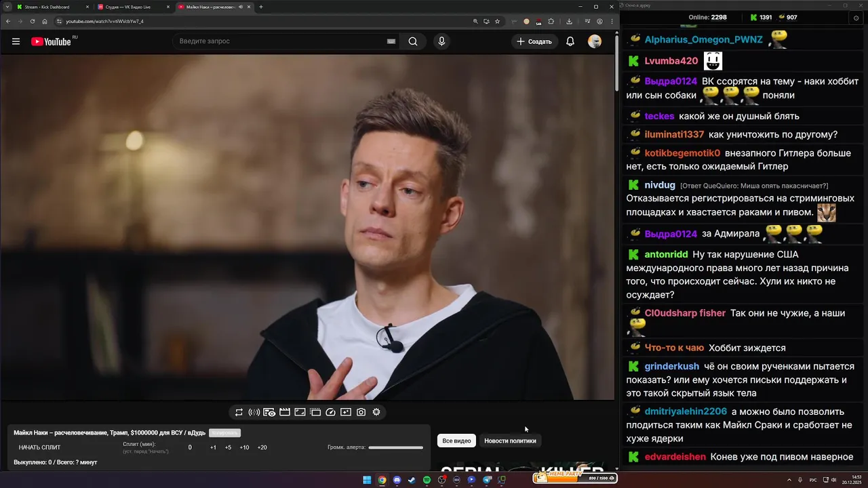The image size is (868, 488).
Task: Click the sound waves icon in the player toolbar
Action: coord(254,412)
